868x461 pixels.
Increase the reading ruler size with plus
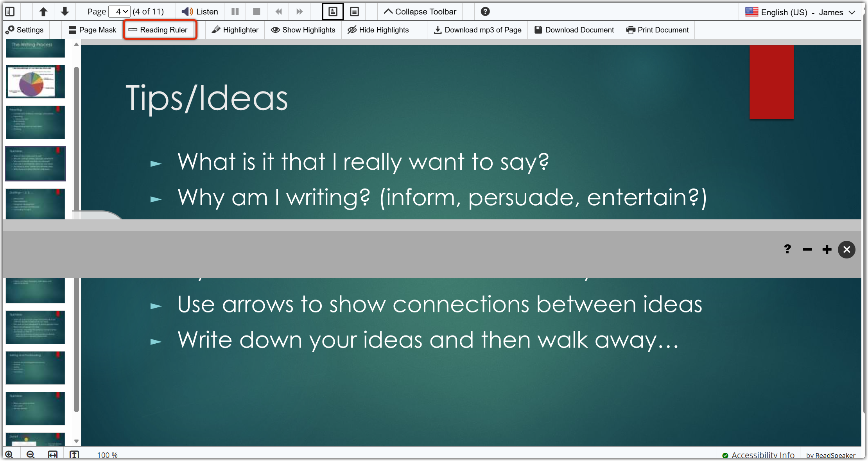click(x=827, y=249)
